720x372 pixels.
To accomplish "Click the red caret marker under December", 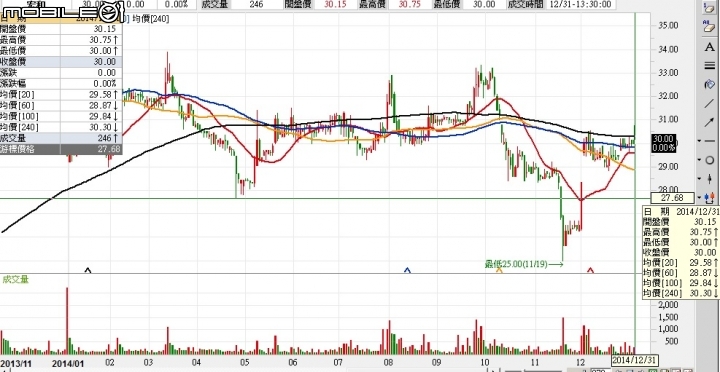I will tap(591, 271).
